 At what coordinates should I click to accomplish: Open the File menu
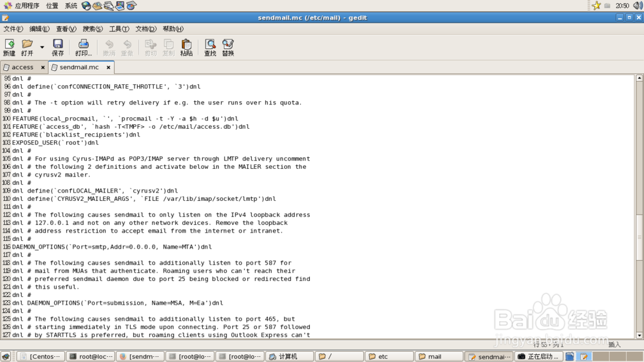pyautogui.click(x=13, y=29)
